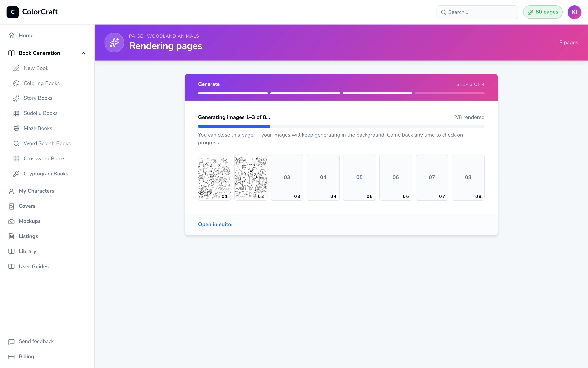Select the page 03 placeholder
Screen dimensions: 588x368
click(287, 178)
